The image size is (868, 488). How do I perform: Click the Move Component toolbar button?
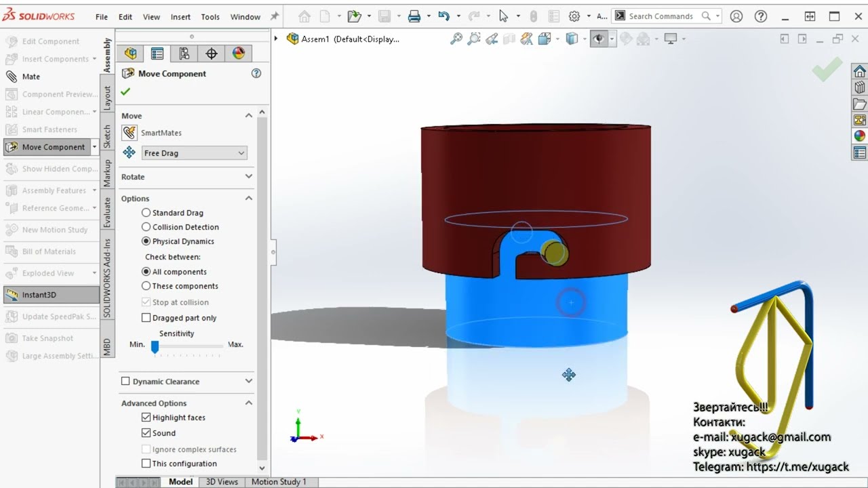[47, 147]
